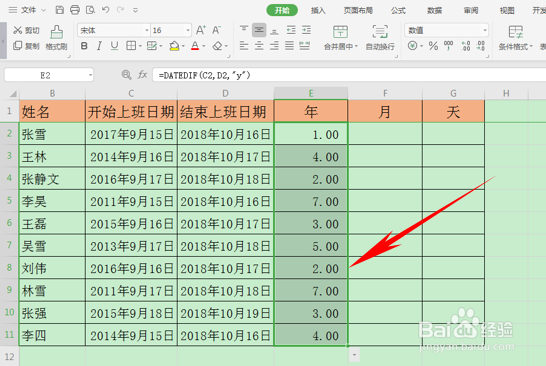Screen dimensions: 546x366
Task: Expand the Name Box dropdown E2
Action: (x=90, y=75)
